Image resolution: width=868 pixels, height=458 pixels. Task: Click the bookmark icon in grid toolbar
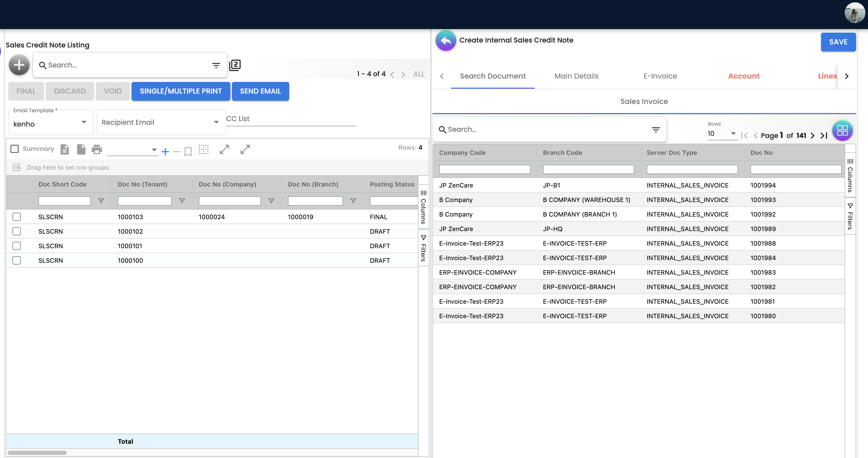[x=188, y=151]
